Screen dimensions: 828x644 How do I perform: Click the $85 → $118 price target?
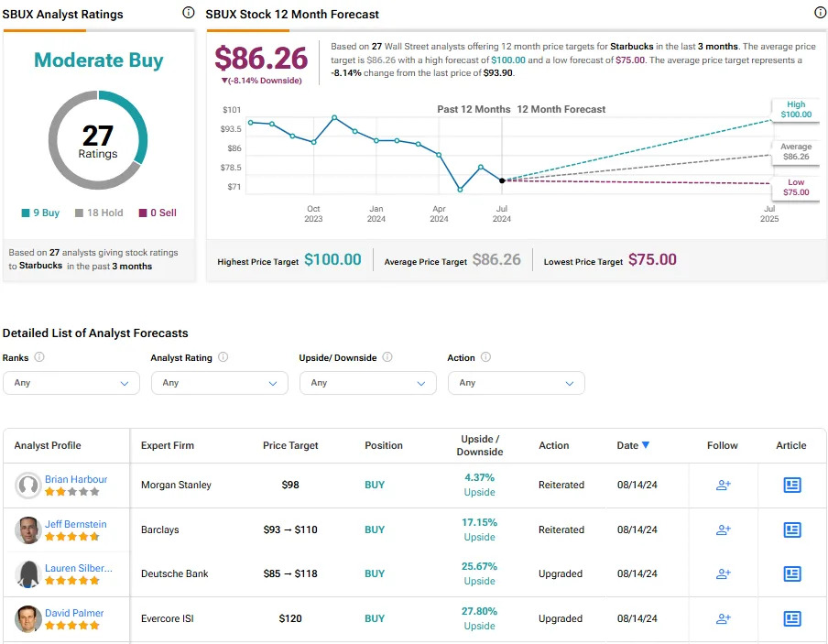coord(290,573)
